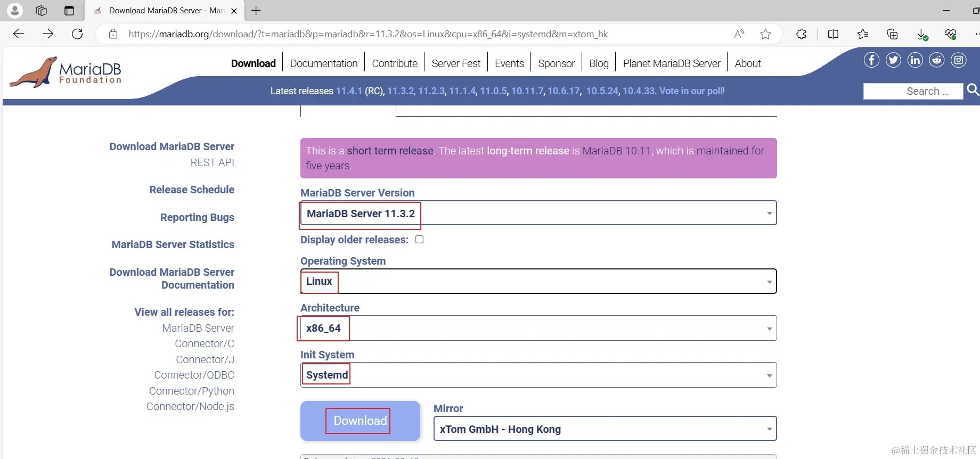Open Connector/ODBC releases link
The height and width of the screenshot is (459, 980).
click(x=194, y=375)
